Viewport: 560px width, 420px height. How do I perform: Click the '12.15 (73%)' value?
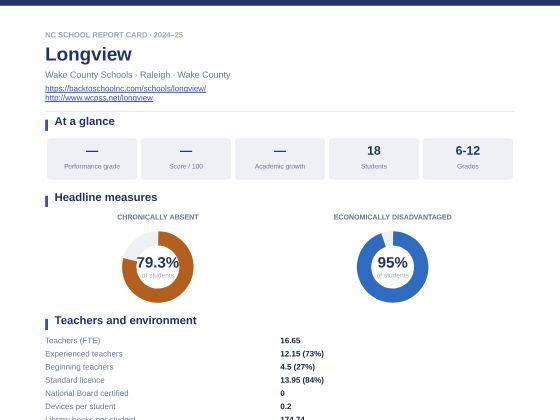[302, 354]
